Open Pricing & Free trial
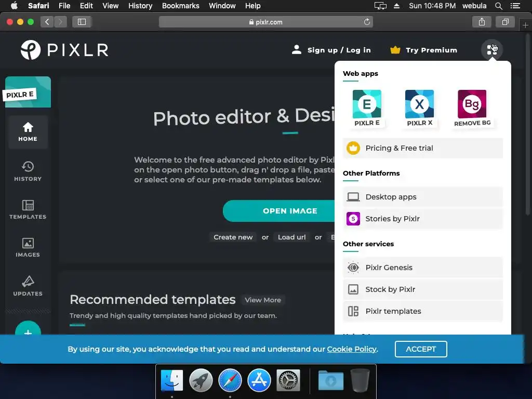Image resolution: width=532 pixels, height=399 pixels. tap(423, 148)
